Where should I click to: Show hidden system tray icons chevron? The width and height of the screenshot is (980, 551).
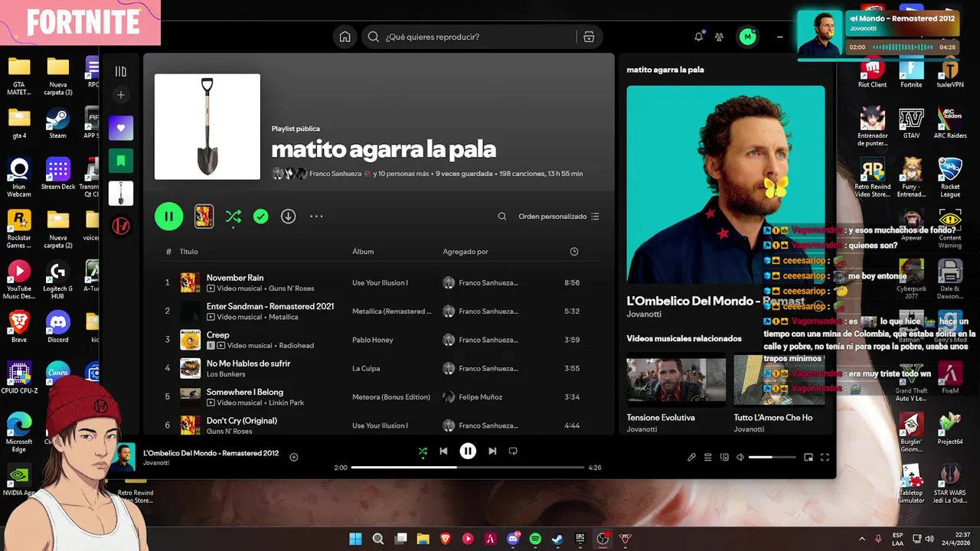click(861, 539)
